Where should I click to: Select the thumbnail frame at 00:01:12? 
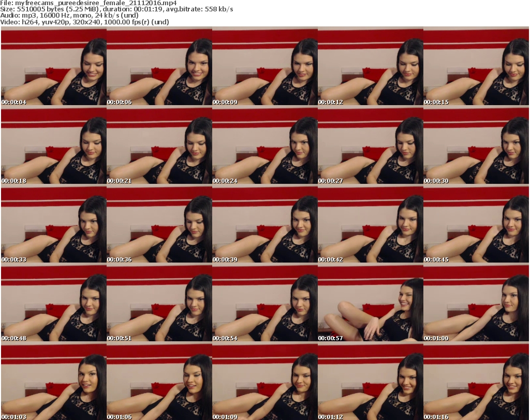tap(371, 381)
